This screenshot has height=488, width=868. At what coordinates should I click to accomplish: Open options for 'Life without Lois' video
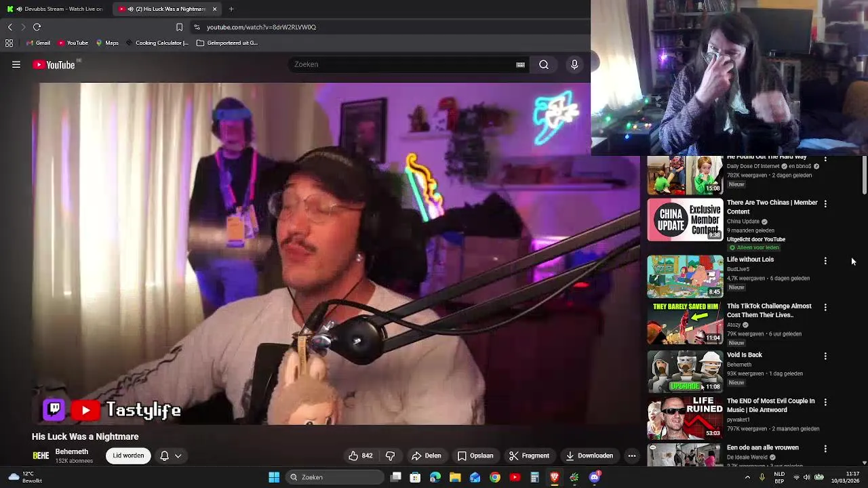(x=825, y=261)
